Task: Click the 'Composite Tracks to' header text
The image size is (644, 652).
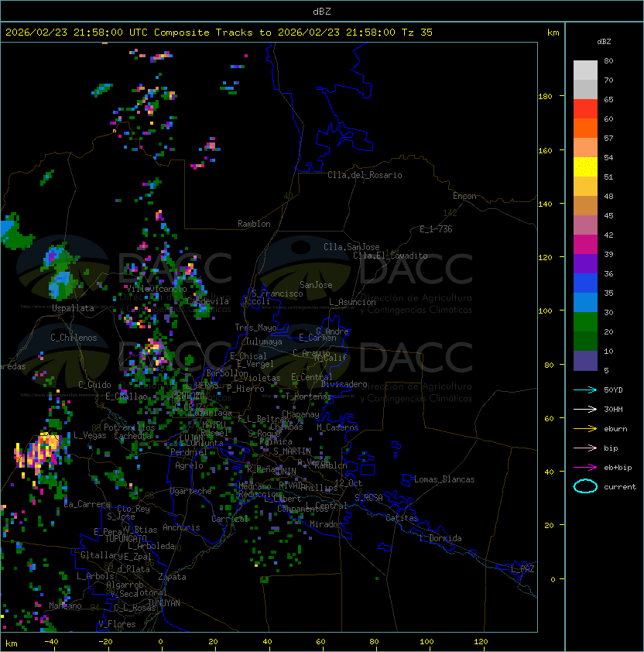Action: (x=212, y=33)
